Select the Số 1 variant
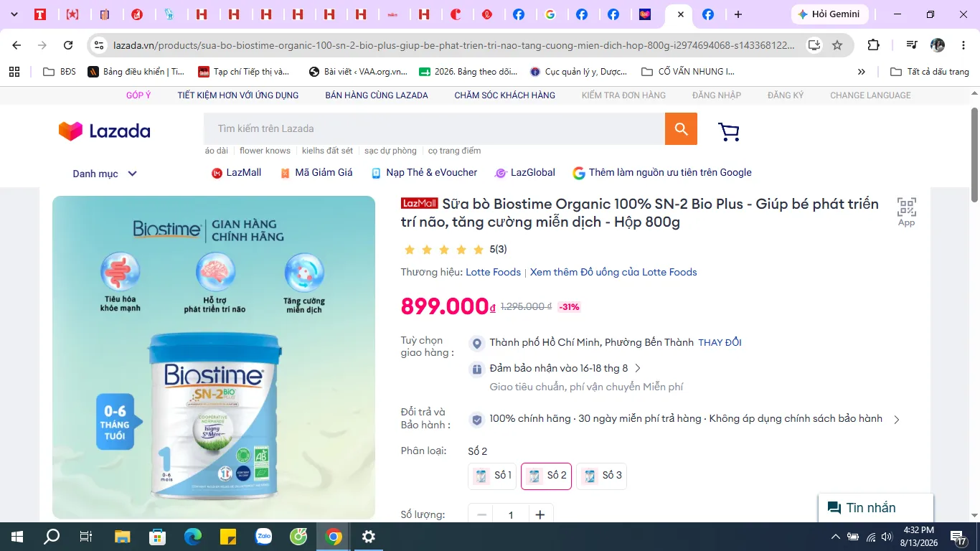This screenshot has height=551, width=980. point(492,476)
